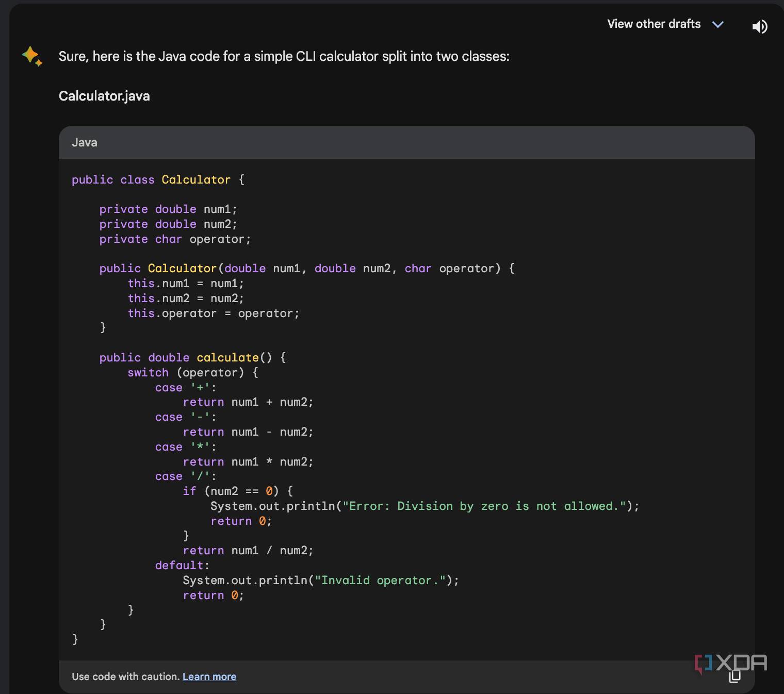The width and height of the screenshot is (784, 694).
Task: Click the line case '+':
Action: coord(186,387)
